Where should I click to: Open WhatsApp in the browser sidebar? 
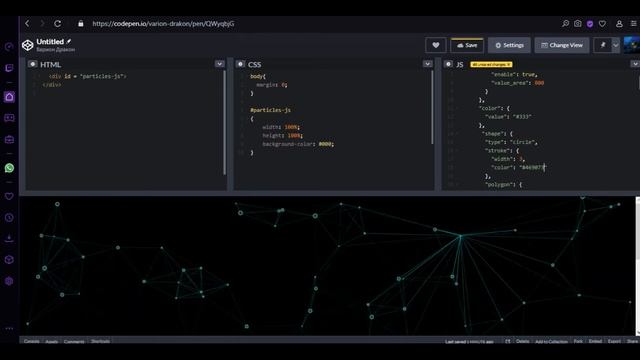9,168
